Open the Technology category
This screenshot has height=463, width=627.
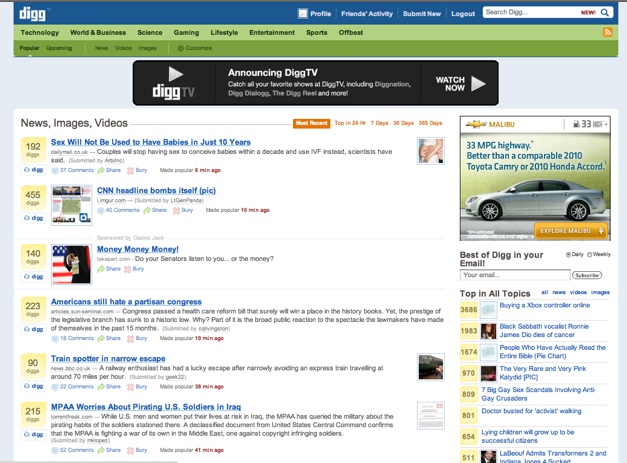40,32
